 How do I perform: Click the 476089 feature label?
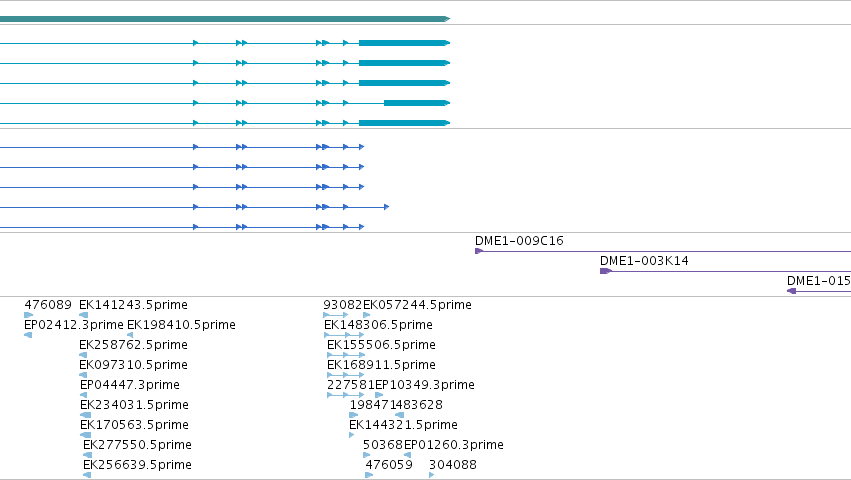(48, 305)
